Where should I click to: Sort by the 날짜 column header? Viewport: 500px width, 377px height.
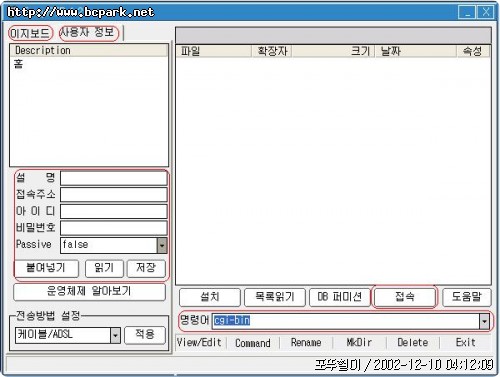pos(416,51)
